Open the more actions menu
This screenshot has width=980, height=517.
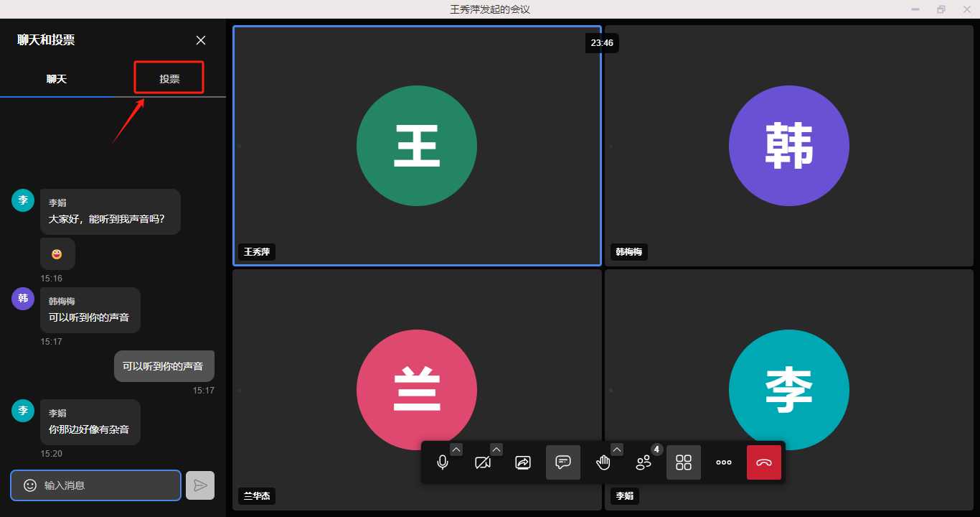point(724,462)
